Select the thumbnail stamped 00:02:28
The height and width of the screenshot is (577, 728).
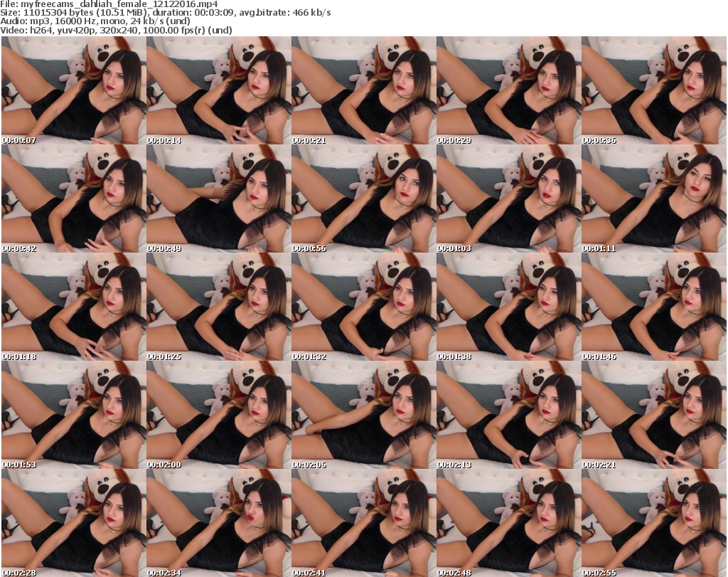click(74, 523)
